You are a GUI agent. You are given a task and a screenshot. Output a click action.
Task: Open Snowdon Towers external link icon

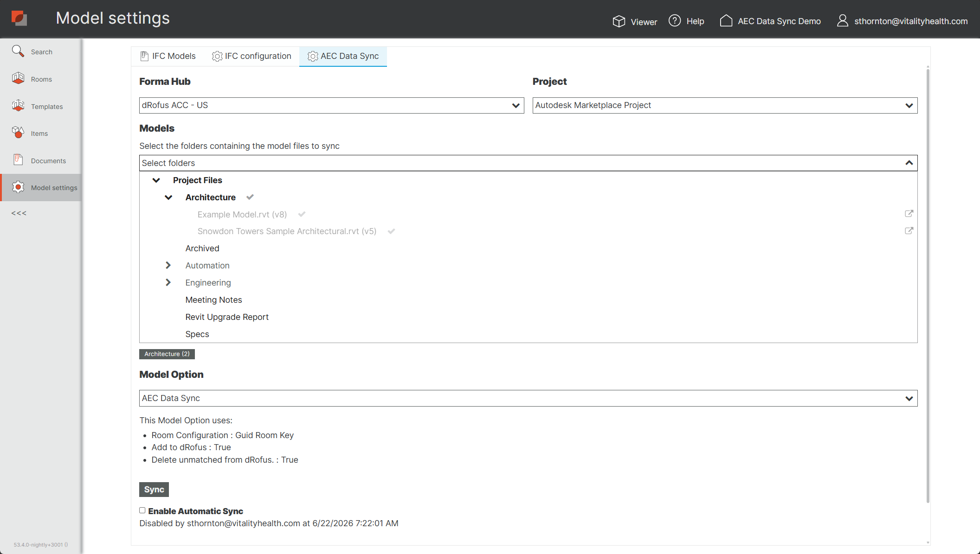(909, 231)
